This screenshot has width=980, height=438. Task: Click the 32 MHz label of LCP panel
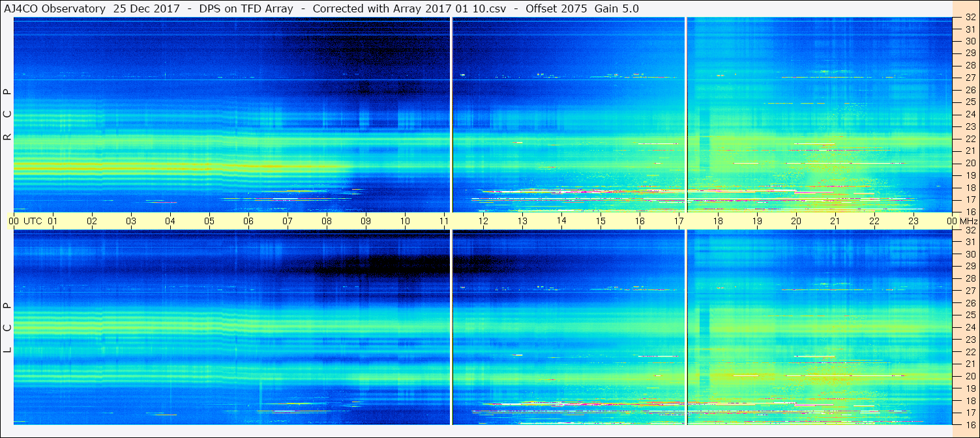(x=970, y=230)
